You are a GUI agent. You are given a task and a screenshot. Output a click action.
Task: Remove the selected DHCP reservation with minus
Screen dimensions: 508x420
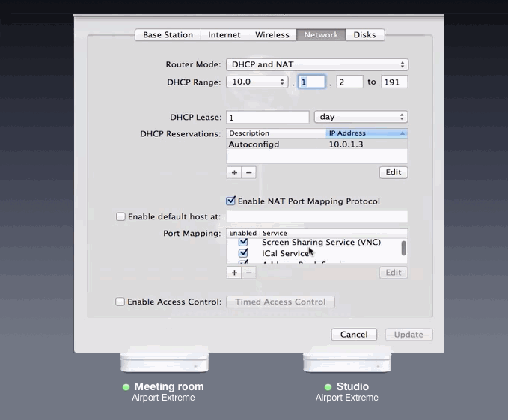tap(249, 172)
